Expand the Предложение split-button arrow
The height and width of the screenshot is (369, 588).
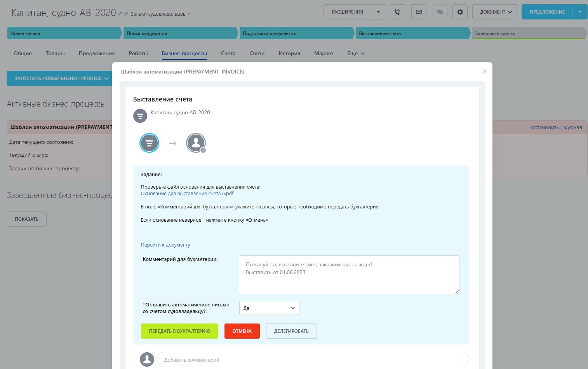tap(580, 12)
